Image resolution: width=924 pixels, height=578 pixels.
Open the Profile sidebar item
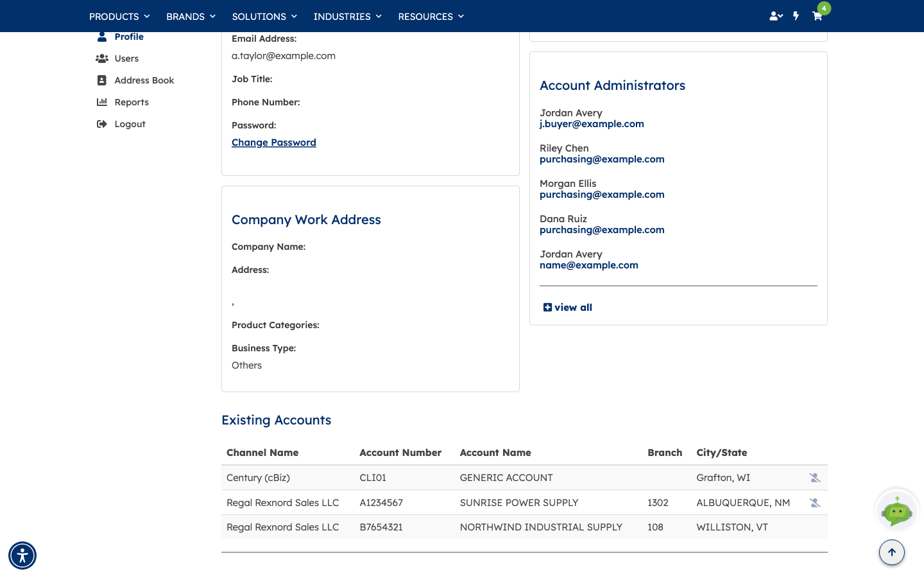click(x=129, y=37)
